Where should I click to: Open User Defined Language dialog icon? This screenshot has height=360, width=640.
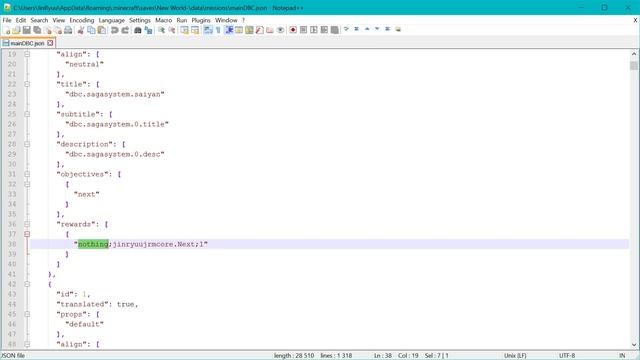pyautogui.click(x=239, y=30)
